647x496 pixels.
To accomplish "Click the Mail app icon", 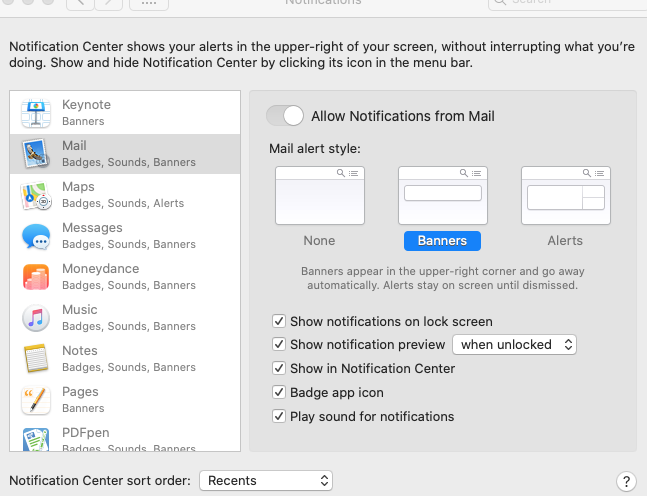I will [x=36, y=154].
